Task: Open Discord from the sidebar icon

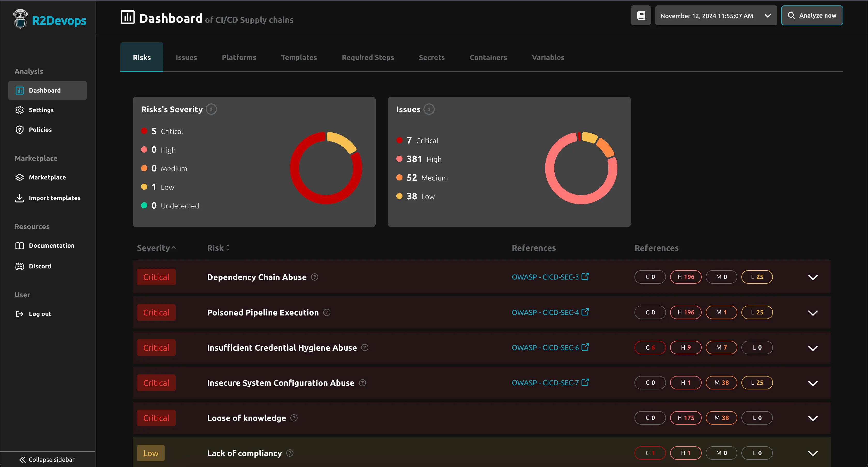Action: coord(20,266)
